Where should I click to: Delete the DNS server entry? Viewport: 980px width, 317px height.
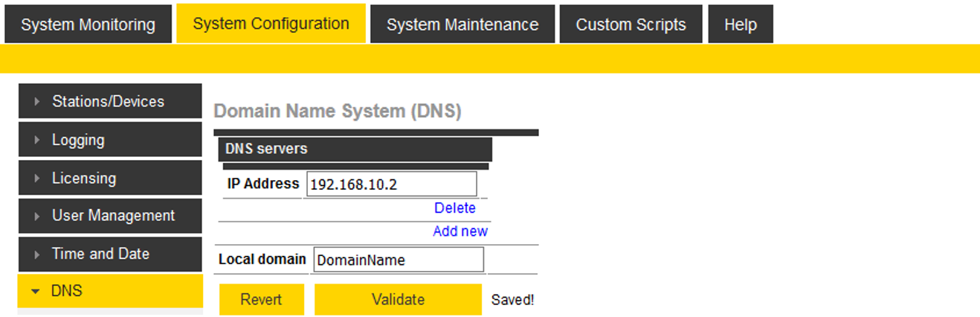point(454,208)
